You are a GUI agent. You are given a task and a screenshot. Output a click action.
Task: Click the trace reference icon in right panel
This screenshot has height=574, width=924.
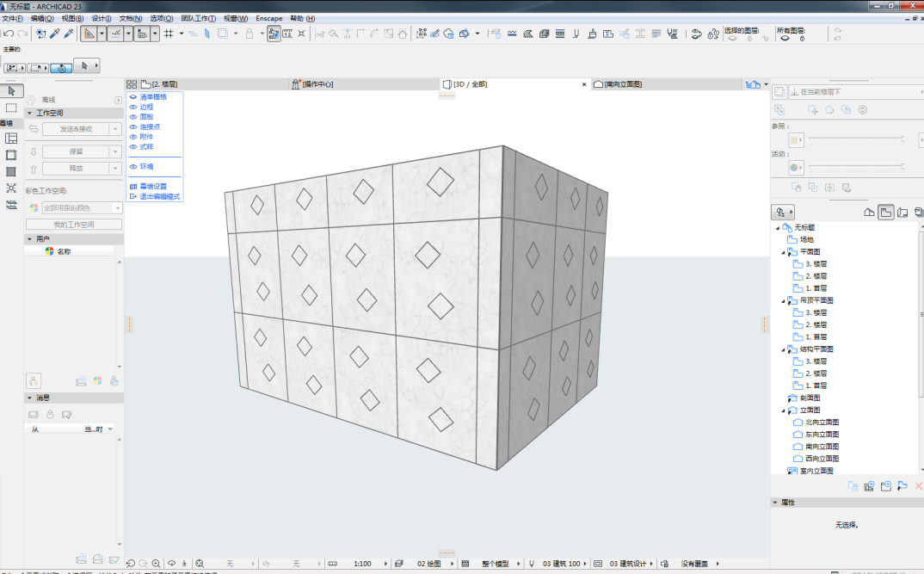tap(779, 92)
